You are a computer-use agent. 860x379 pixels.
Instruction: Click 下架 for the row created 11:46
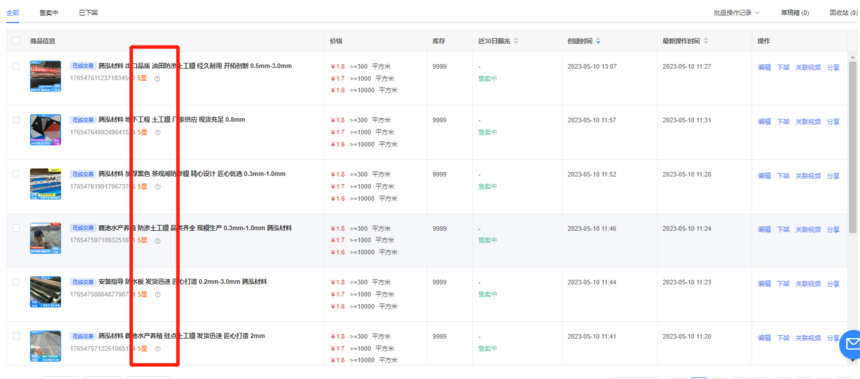point(783,230)
